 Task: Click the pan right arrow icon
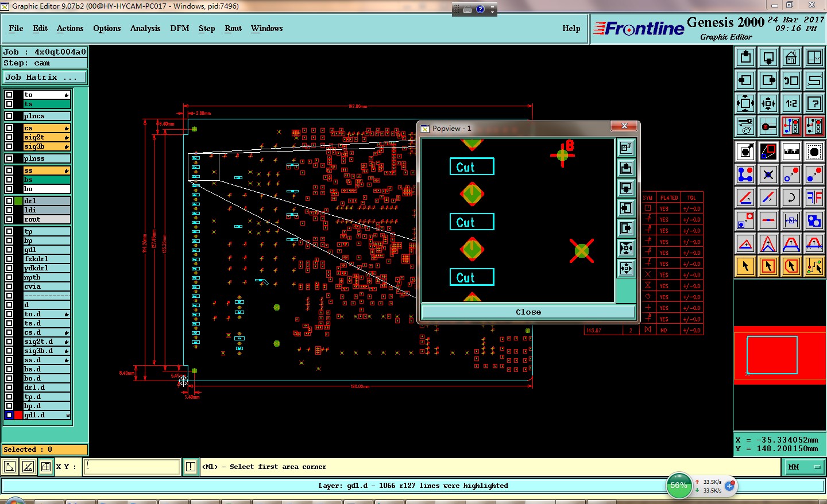(x=768, y=80)
